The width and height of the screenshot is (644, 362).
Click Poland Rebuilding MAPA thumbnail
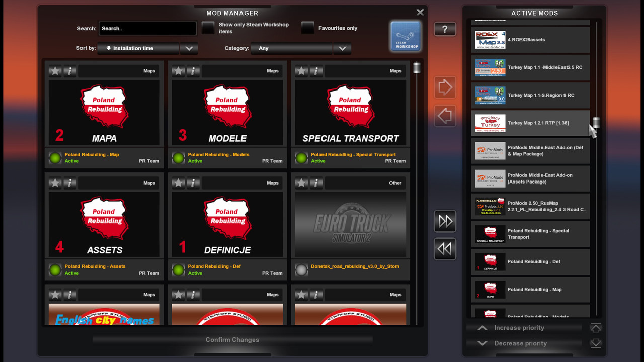click(104, 113)
